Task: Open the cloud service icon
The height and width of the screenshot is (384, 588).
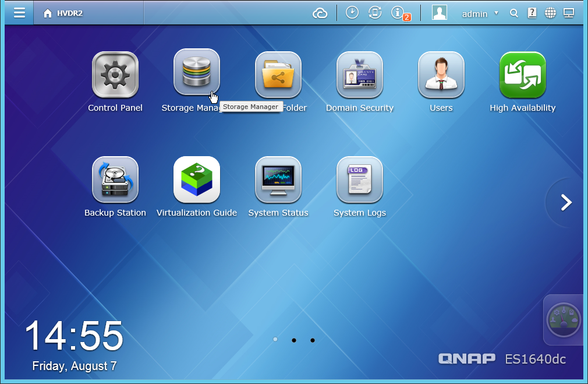Action: tap(320, 13)
